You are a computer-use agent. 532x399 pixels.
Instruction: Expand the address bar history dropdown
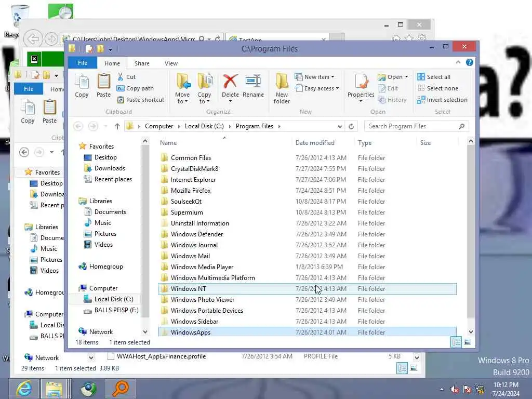pyautogui.click(x=340, y=127)
